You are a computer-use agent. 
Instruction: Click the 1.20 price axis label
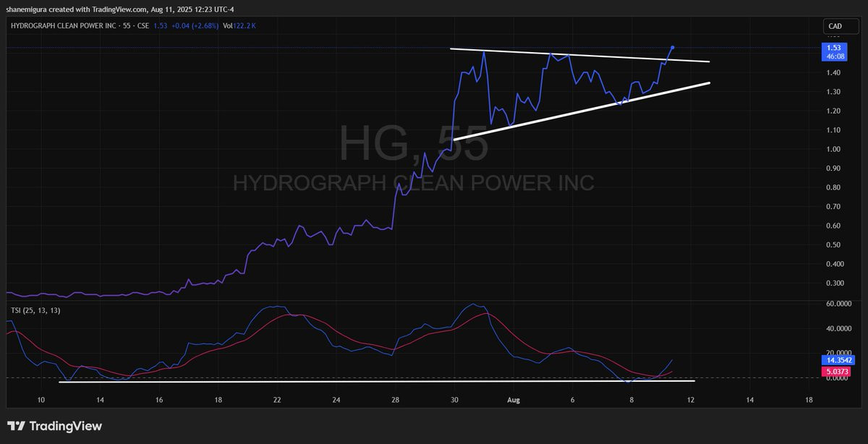coord(833,111)
